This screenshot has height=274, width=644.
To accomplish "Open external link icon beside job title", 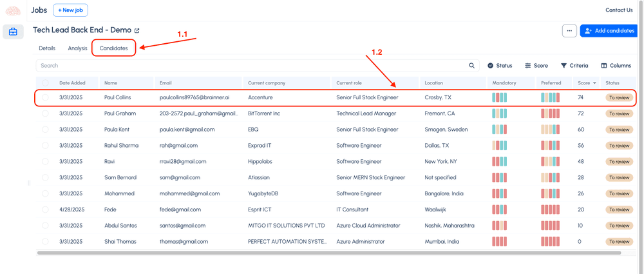I will (x=137, y=30).
